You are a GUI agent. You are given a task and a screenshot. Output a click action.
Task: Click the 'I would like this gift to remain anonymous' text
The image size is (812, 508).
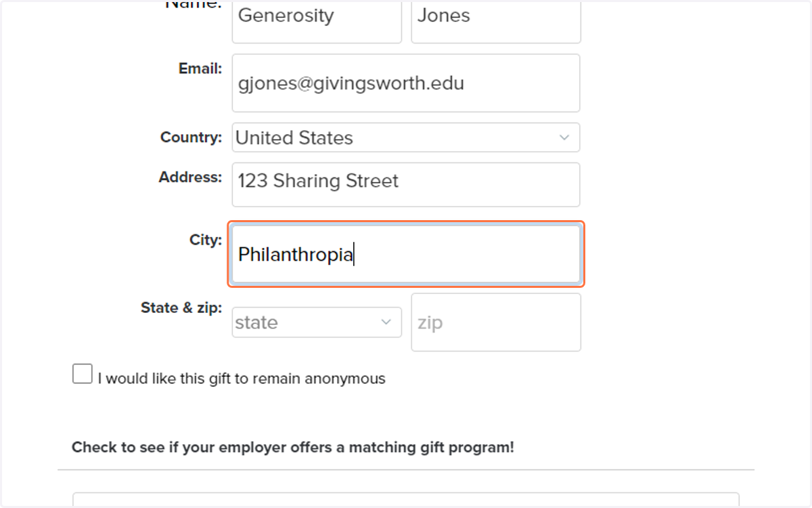click(242, 379)
